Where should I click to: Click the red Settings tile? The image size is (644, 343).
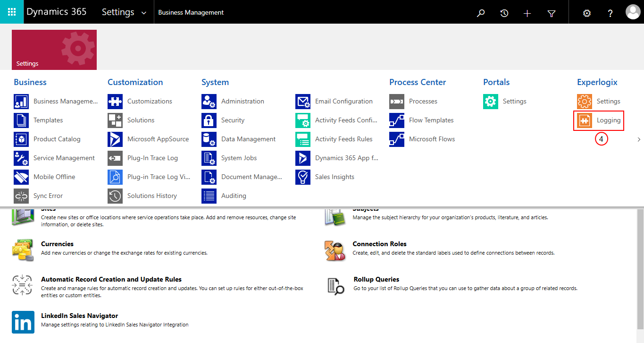(54, 50)
